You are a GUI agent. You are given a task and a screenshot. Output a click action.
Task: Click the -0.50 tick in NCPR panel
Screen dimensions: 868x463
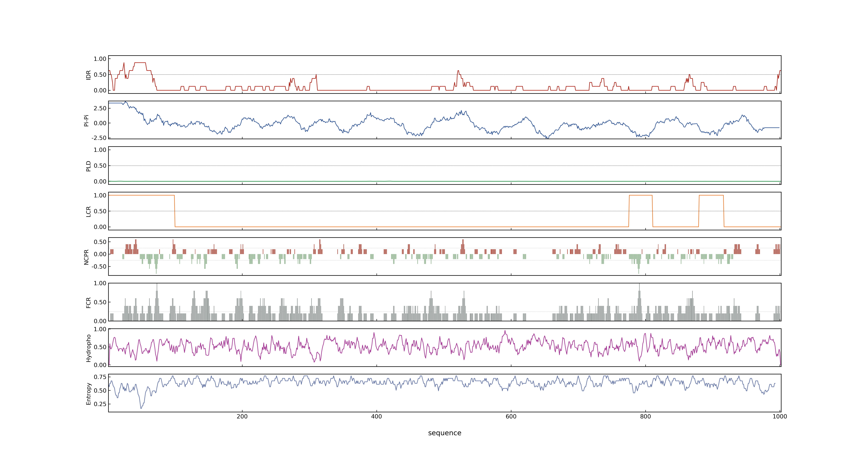tap(99, 267)
